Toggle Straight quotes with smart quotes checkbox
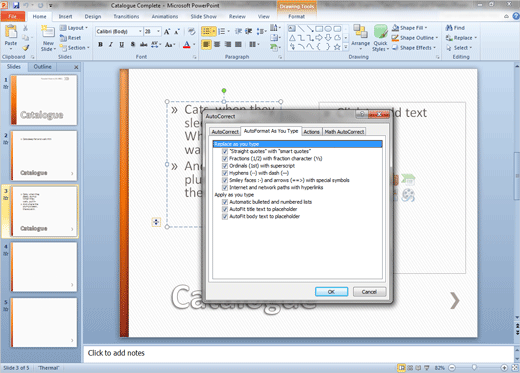 click(225, 151)
